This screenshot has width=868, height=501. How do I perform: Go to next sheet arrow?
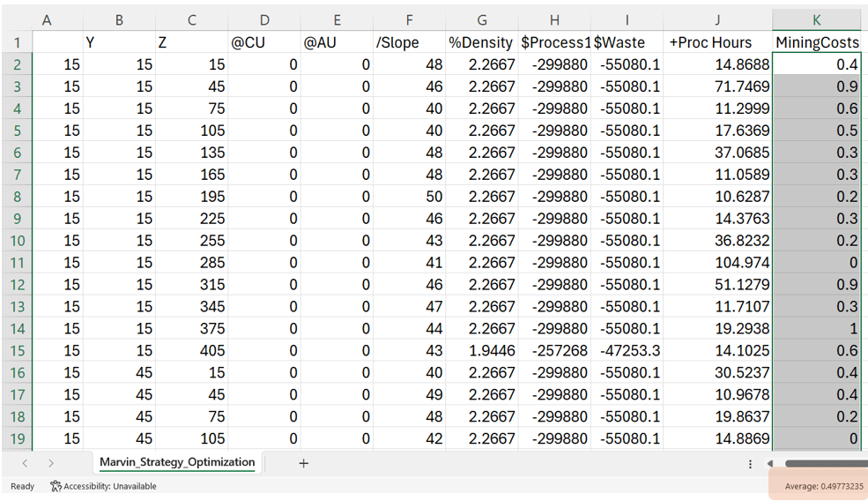pyautogui.click(x=51, y=463)
